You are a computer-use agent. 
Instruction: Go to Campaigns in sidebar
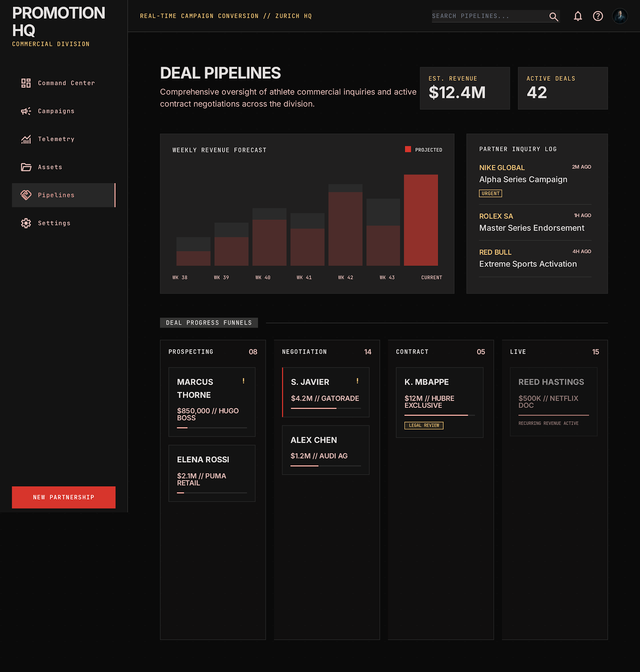64,111
